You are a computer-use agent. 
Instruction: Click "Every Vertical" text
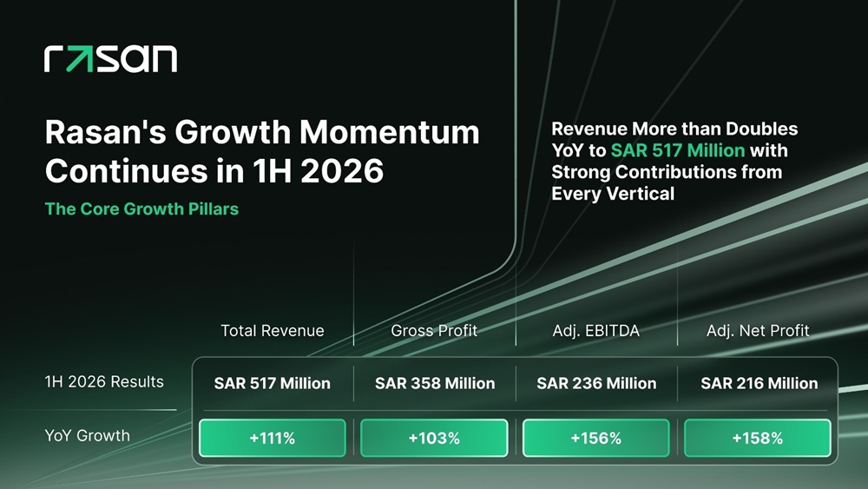point(613,194)
